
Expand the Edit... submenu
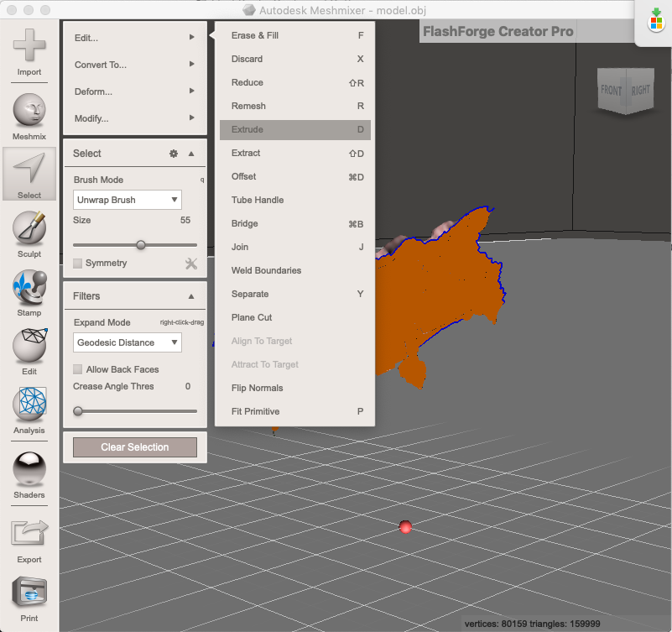click(134, 38)
